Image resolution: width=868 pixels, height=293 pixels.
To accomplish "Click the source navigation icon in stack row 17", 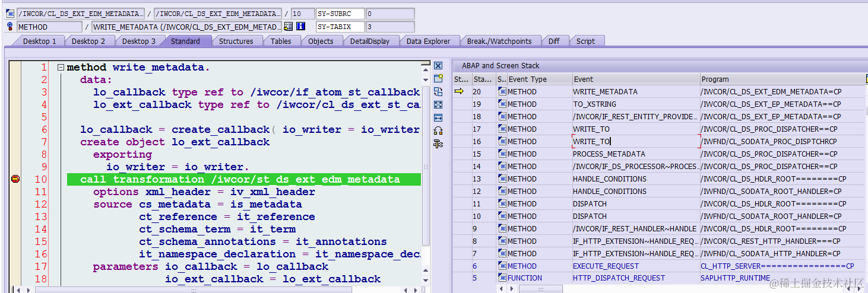I will tap(502, 129).
